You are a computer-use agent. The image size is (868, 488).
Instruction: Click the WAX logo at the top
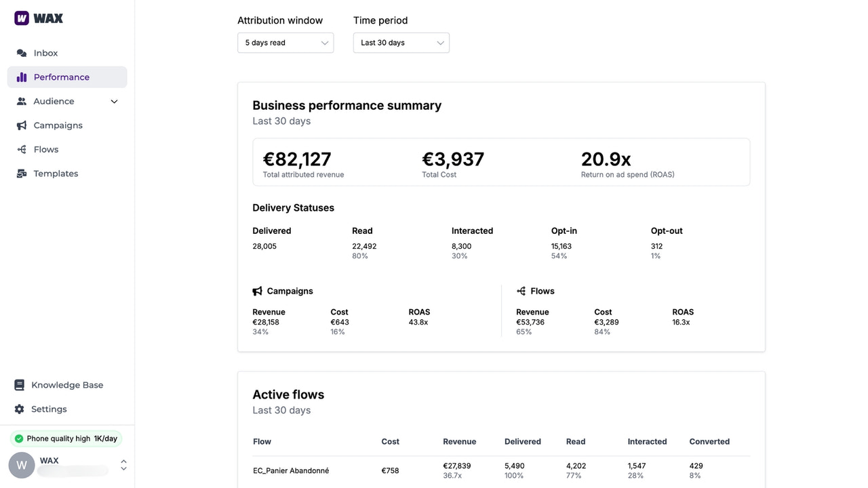coord(38,18)
